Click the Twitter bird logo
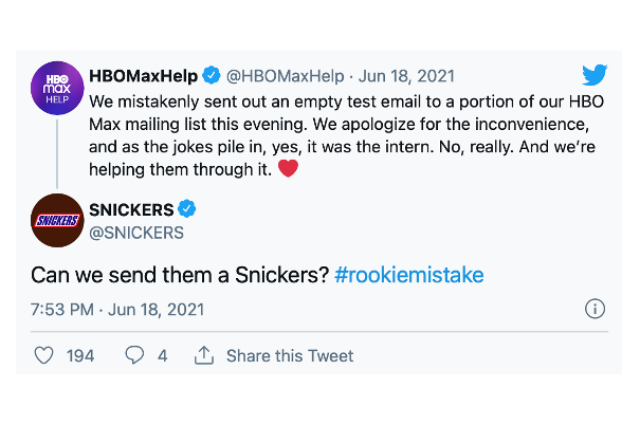Image resolution: width=640 pixels, height=425 pixels. tap(595, 75)
